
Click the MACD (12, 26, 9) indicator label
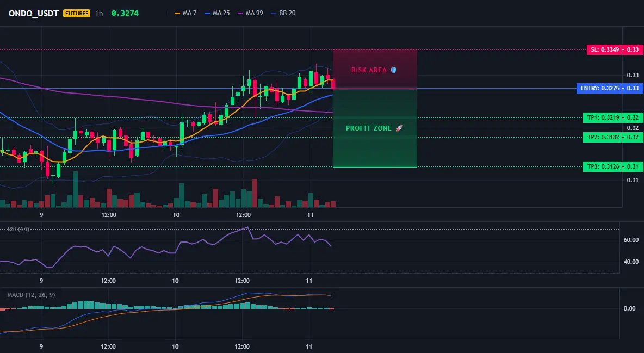(31, 295)
